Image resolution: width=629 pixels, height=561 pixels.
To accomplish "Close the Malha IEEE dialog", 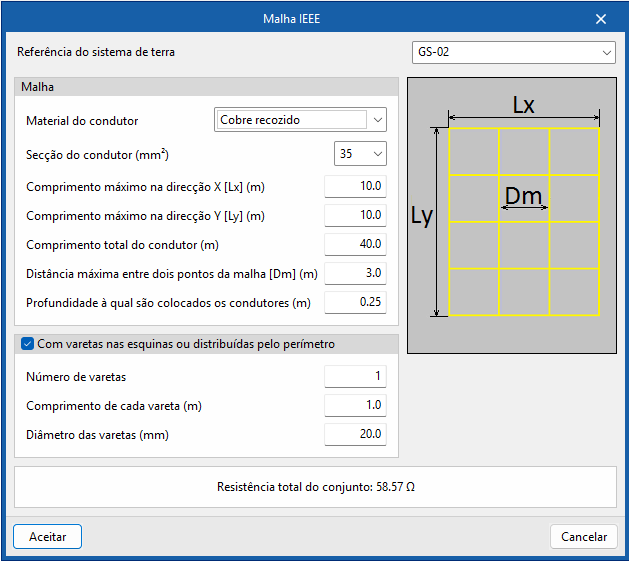I will [x=601, y=19].
